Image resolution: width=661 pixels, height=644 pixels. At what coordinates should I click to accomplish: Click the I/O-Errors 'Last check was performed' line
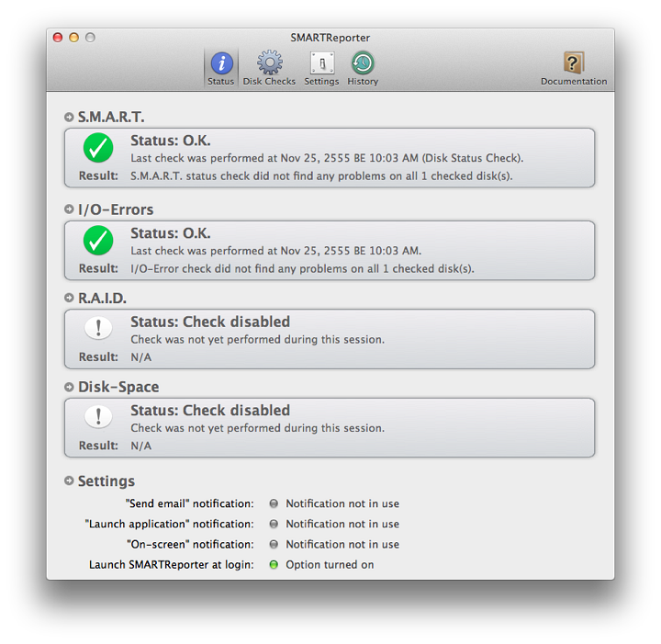[x=275, y=251]
